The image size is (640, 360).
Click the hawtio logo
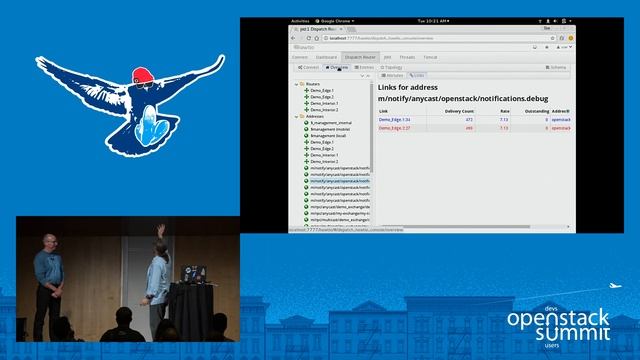click(304, 47)
